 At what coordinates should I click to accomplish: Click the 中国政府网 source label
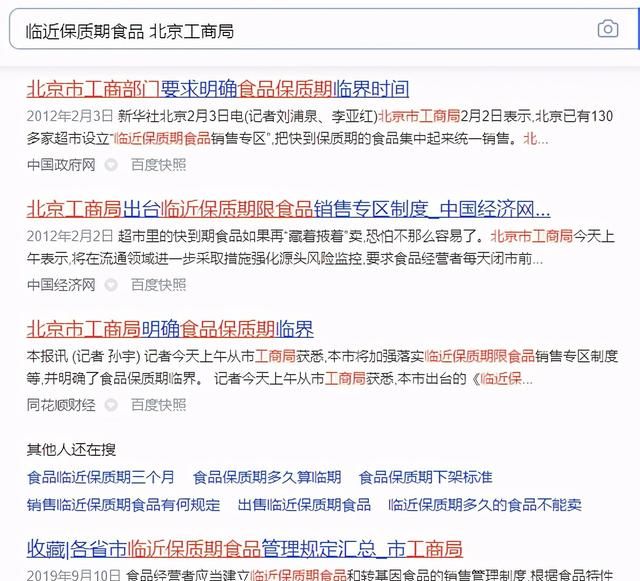pos(61,165)
